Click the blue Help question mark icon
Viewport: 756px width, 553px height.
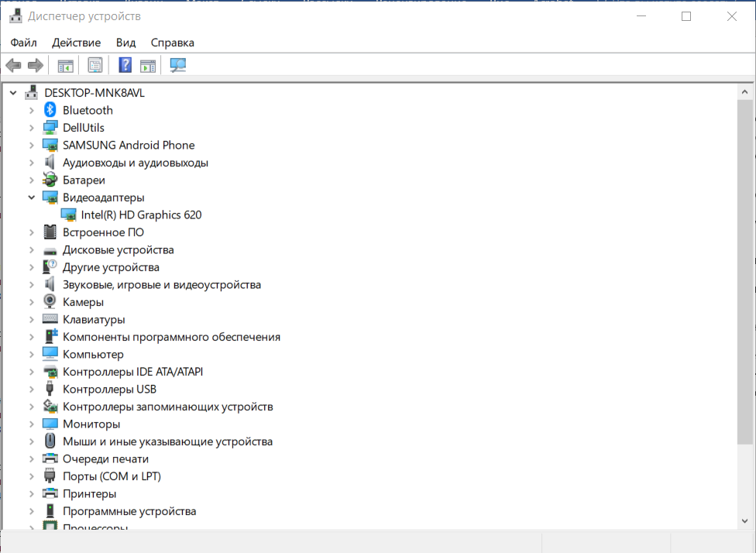click(x=125, y=65)
